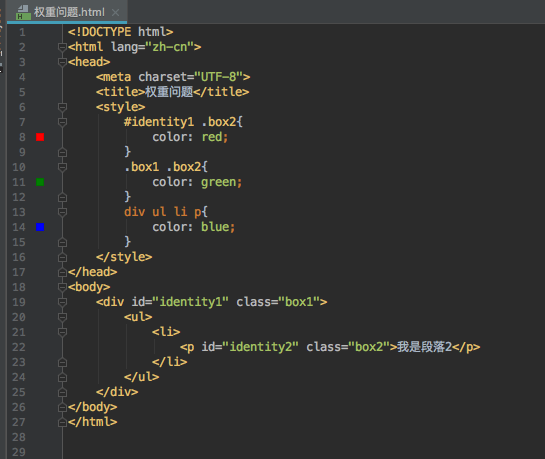
Task: Click the closing body fold marker on line 26
Action: coord(62,407)
